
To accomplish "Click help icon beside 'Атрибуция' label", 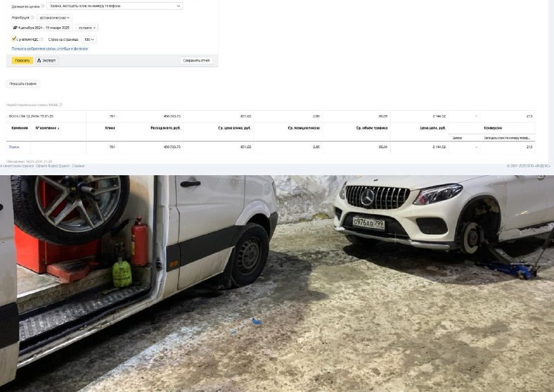I will click(33, 17).
